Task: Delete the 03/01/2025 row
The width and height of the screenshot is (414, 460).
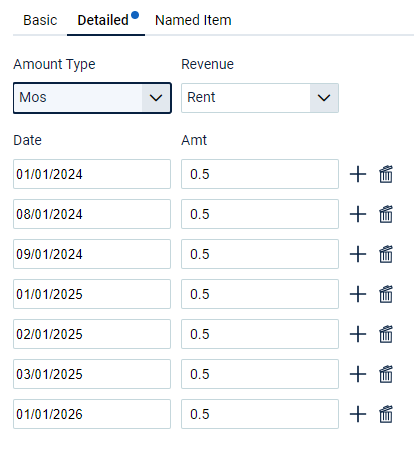Action: (386, 374)
